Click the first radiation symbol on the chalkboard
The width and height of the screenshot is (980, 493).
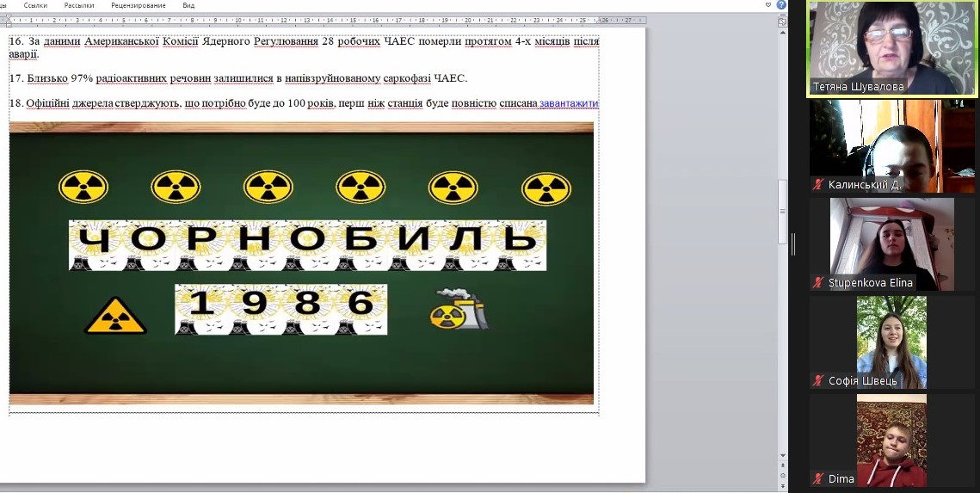point(83,188)
